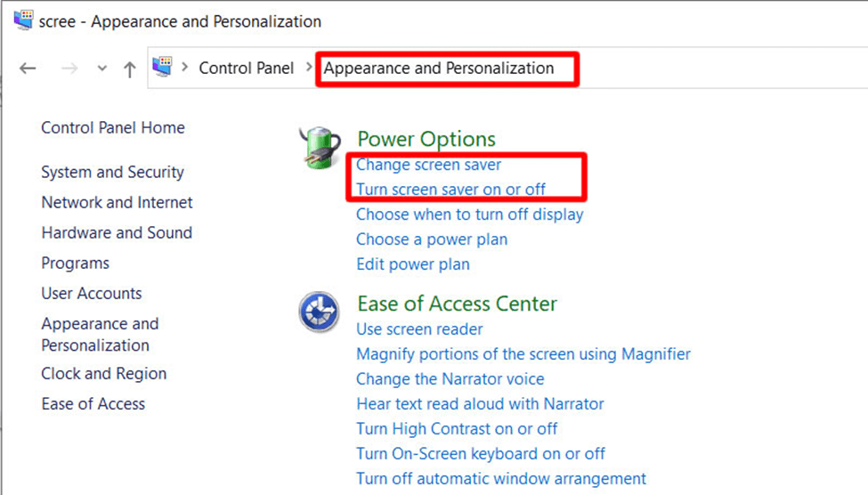Click the forward arrow navigation button

71,69
